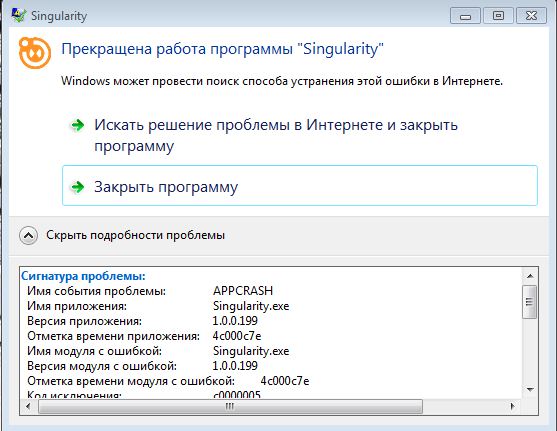557x431 pixels.
Task: Click the 'Windows может провести поиск' message
Action: [x=282, y=81]
